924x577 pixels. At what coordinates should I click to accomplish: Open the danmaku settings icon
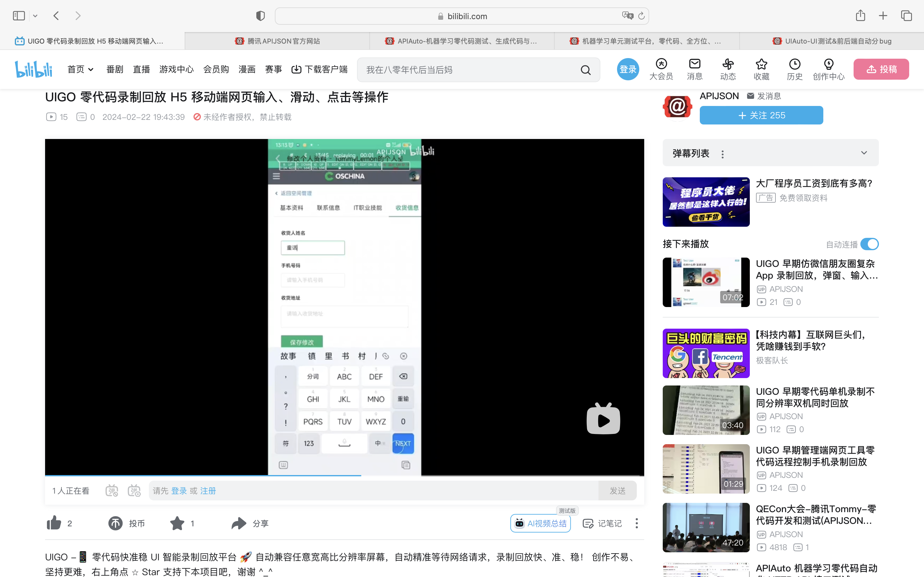click(134, 491)
